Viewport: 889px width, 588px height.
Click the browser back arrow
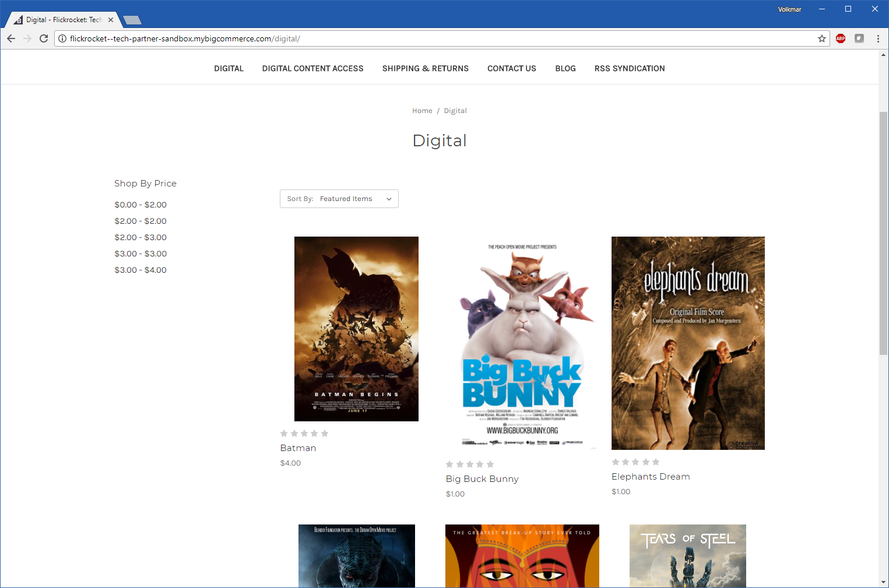[11, 38]
